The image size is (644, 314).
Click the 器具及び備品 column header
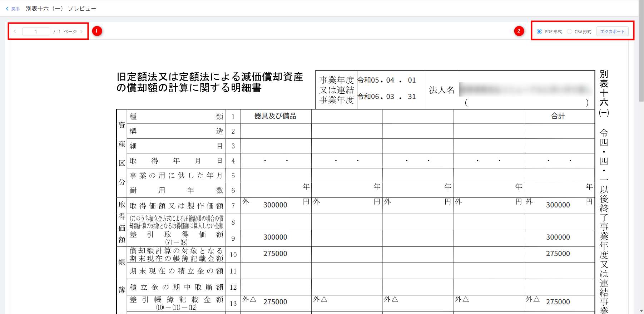coord(275,116)
